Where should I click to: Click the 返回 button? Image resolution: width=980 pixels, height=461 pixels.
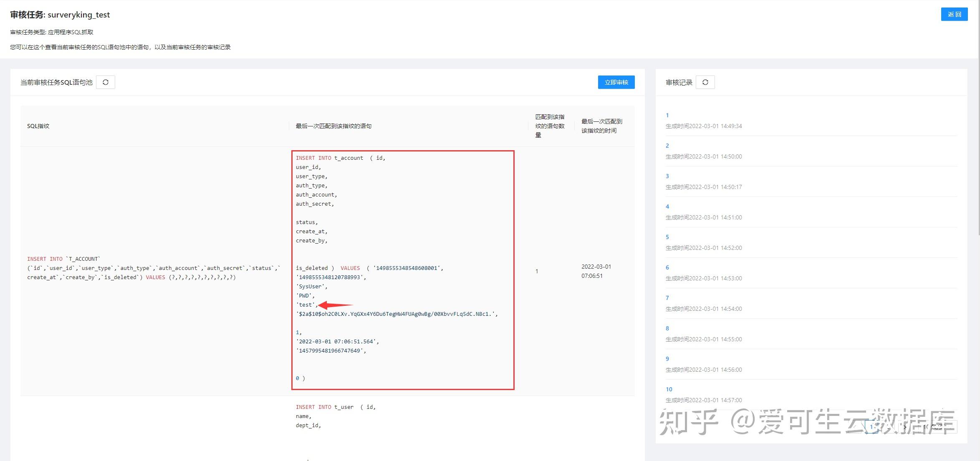point(955,14)
